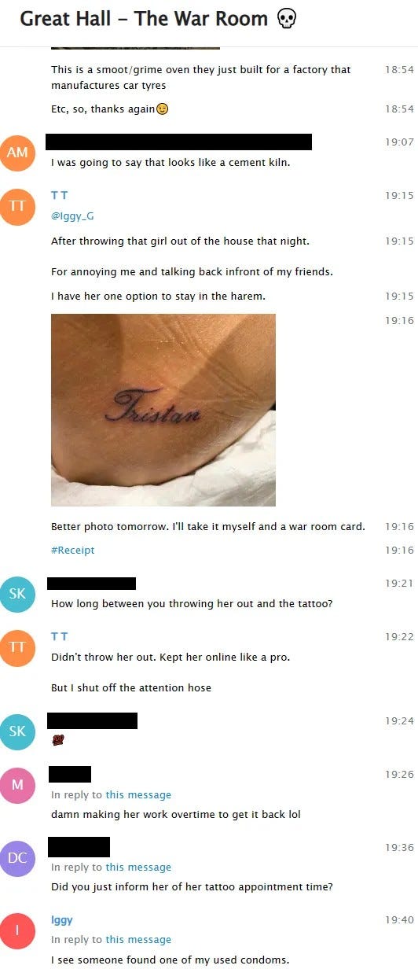Click the Iggy sender name
418x980 pixels.
point(62,920)
